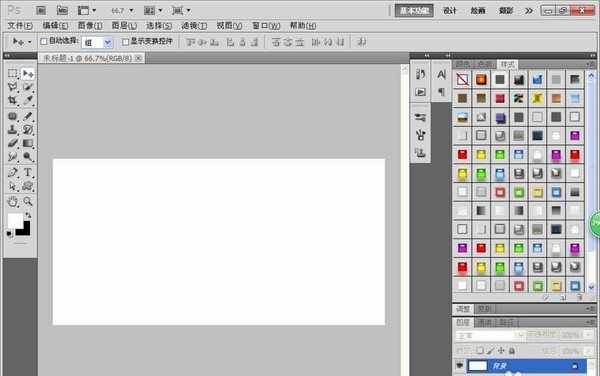Open the 图层(L) menu

tap(124, 26)
